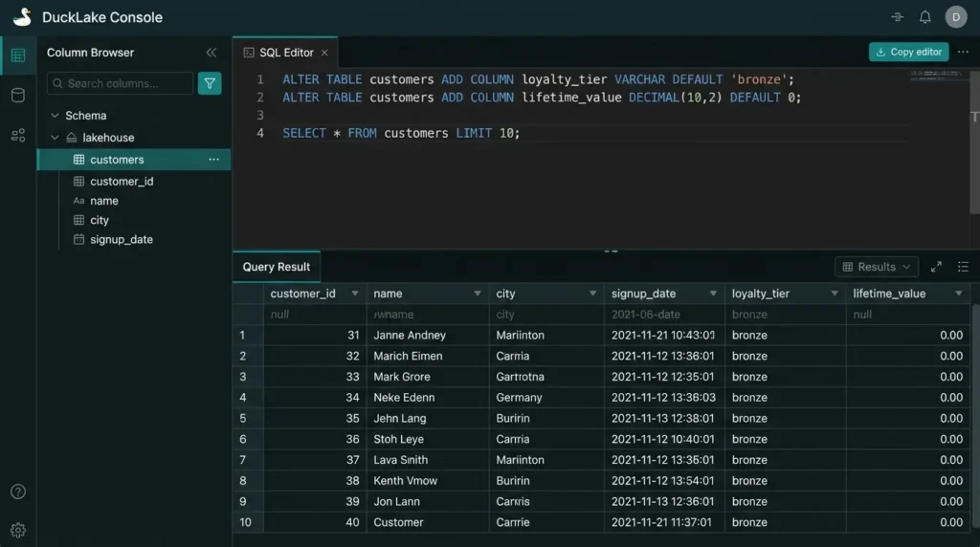Open the schema objects sidebar icon

tap(18, 135)
